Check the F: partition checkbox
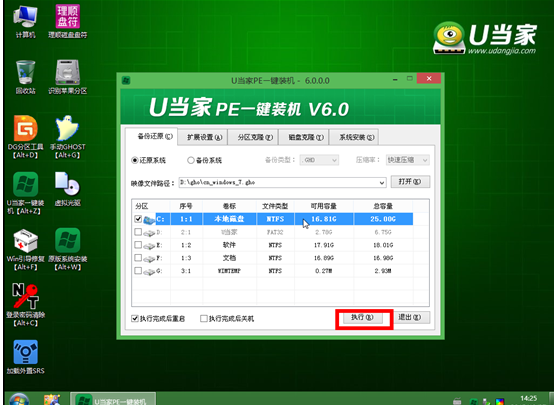Screen dimensions: 554x405 pos(138,258)
